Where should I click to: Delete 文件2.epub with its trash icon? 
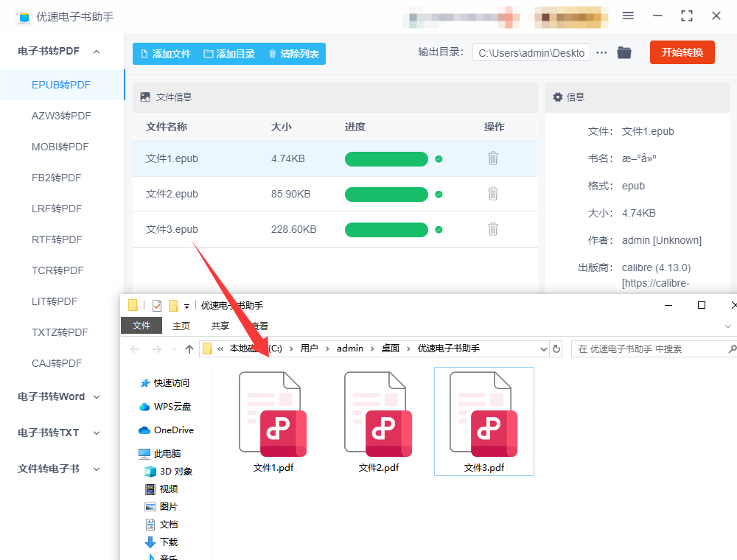click(x=492, y=194)
